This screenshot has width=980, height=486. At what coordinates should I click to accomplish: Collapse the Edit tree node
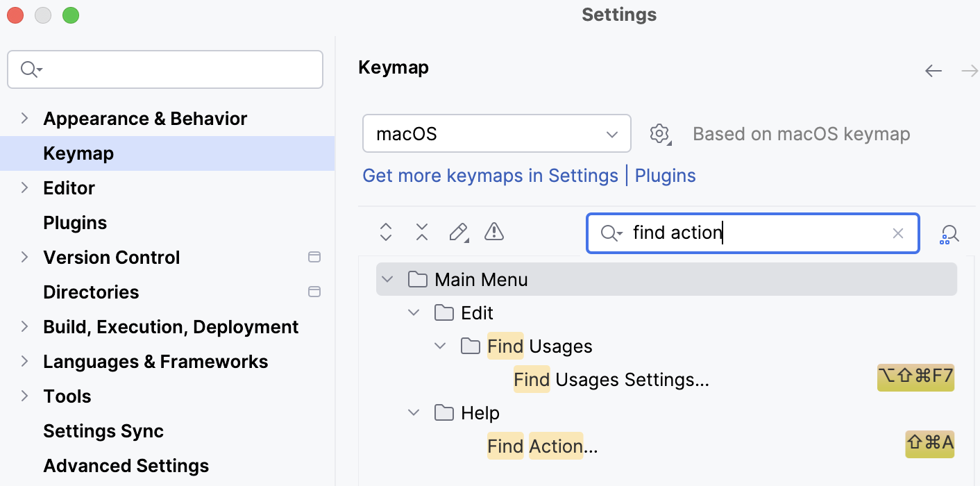414,312
